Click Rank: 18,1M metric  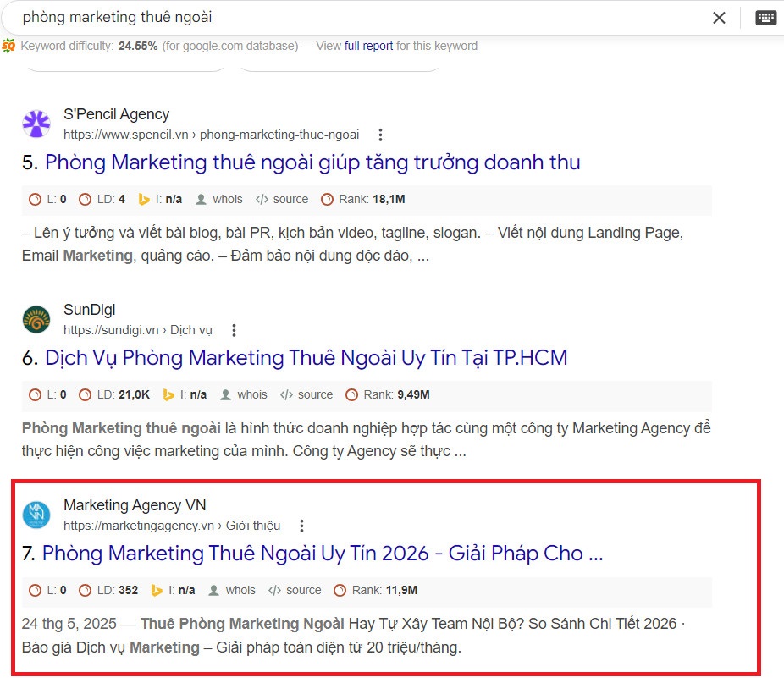click(363, 200)
